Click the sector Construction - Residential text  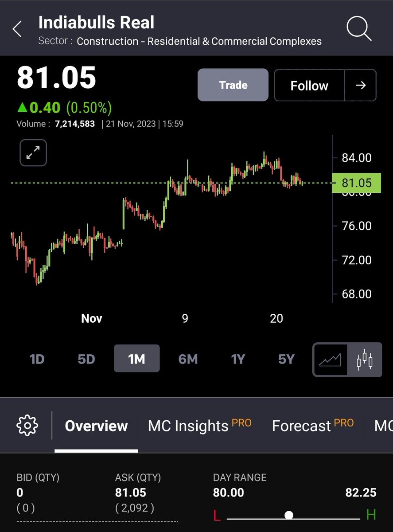click(x=199, y=41)
